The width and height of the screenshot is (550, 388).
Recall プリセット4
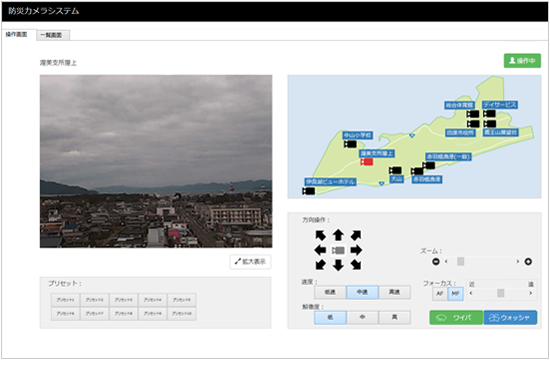tap(153, 300)
